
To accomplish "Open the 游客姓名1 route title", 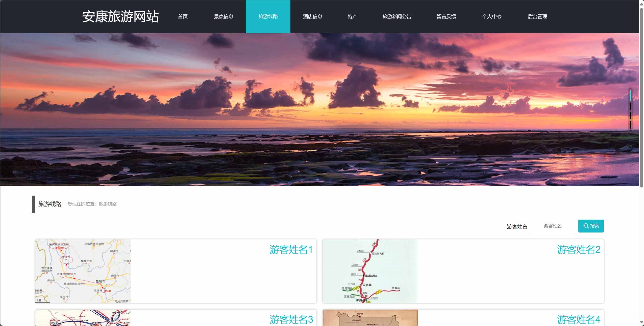I will (291, 249).
